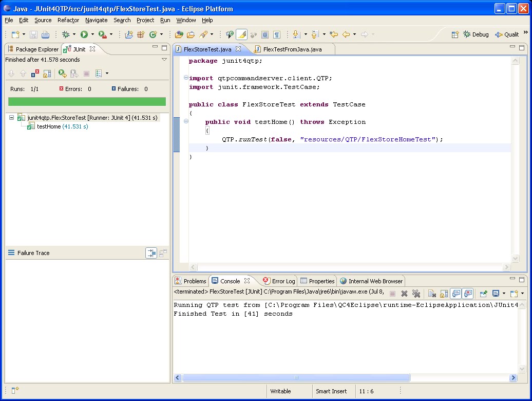This screenshot has height=401, width=532.
Task: Click Remove Launch X in Console
Action: point(404,294)
